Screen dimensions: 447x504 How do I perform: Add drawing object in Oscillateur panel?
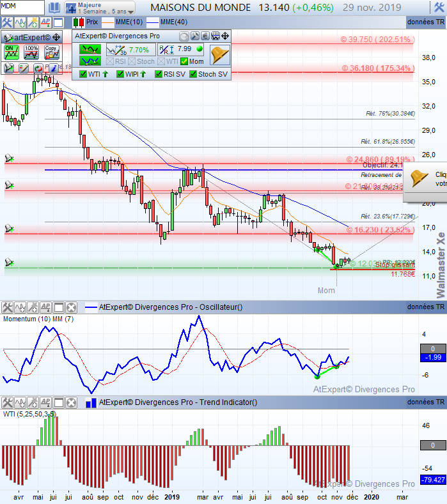click(33, 308)
